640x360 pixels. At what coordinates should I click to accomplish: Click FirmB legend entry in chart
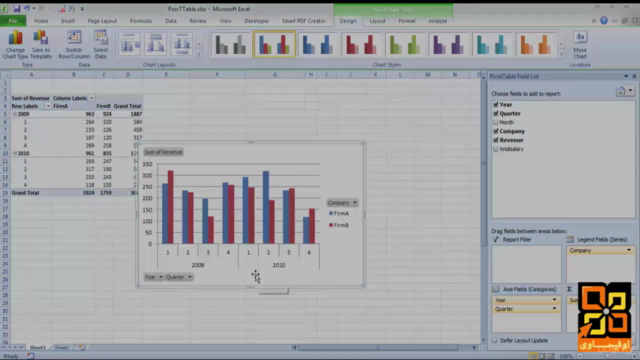pyautogui.click(x=339, y=225)
